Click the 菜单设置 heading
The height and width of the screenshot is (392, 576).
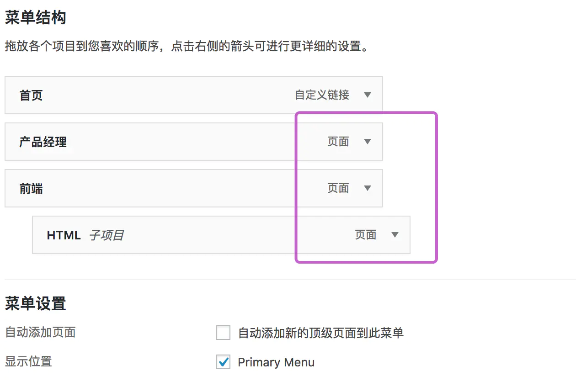(x=36, y=303)
